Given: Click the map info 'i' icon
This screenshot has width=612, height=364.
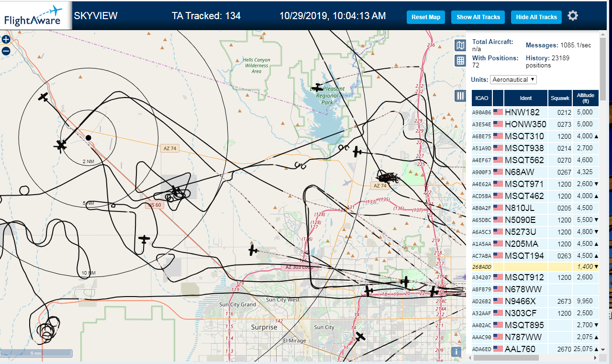Looking at the screenshot, I should point(456,352).
